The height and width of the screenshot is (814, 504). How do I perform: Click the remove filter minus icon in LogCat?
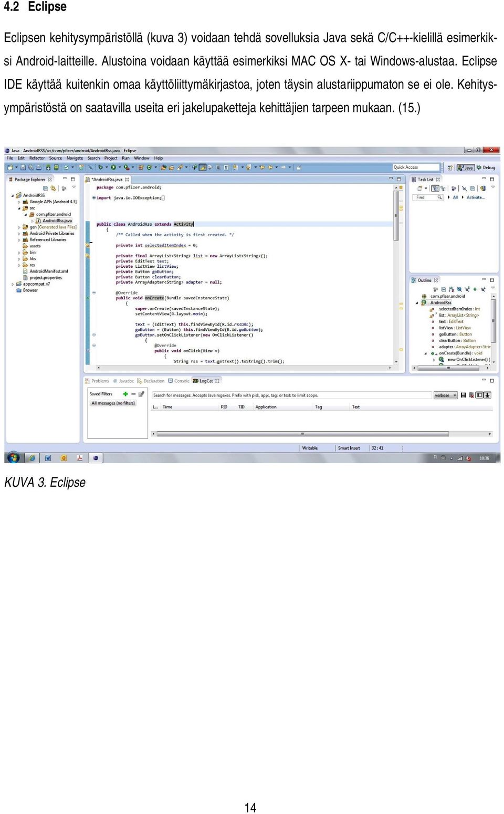(133, 394)
